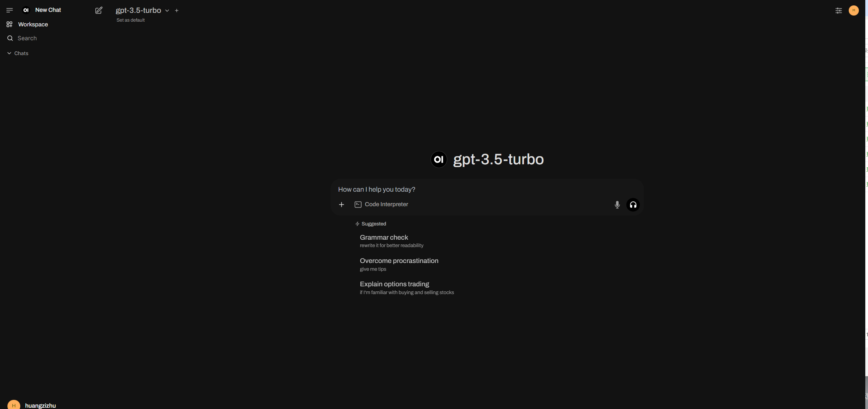Image resolution: width=868 pixels, height=409 pixels.
Task: Start voice call with headphones icon
Action: click(x=633, y=205)
